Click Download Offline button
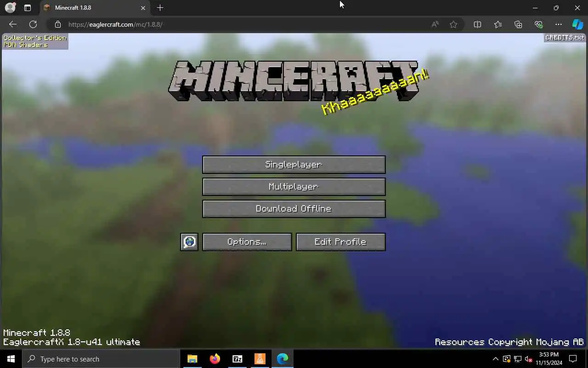 coord(294,209)
